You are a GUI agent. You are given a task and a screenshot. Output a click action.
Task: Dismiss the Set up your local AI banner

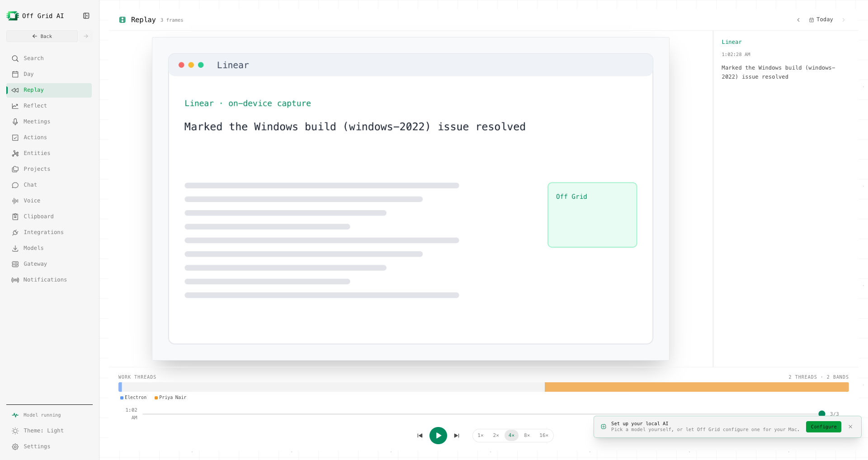[850, 427]
